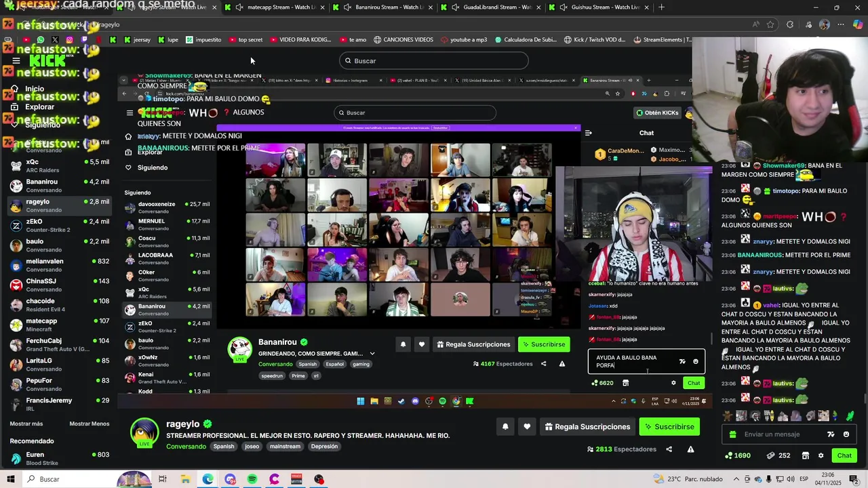Click the Windows Start button
Screen dimensions: 868x488
[11, 479]
